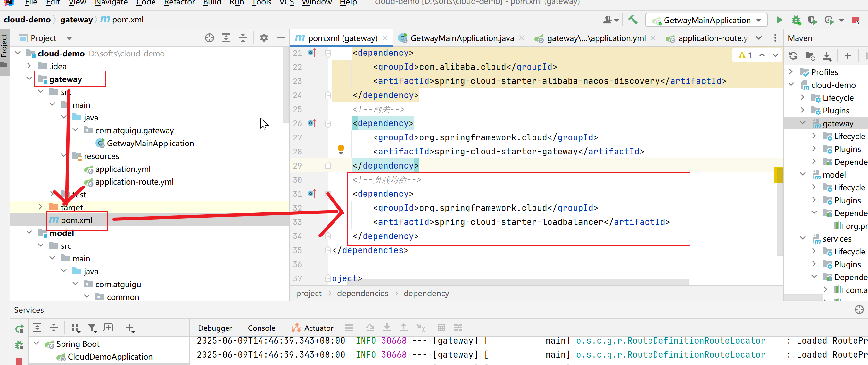Select GetwayMainApplication class in Project tree

click(x=150, y=143)
